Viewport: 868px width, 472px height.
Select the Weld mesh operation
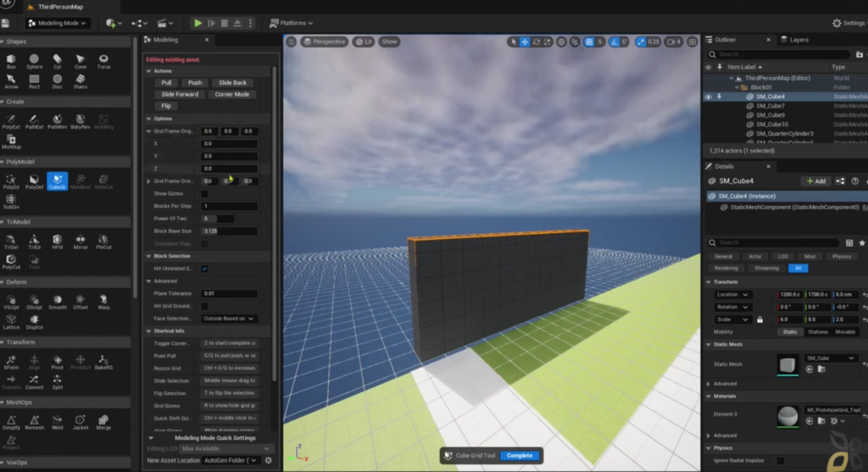[x=57, y=422]
